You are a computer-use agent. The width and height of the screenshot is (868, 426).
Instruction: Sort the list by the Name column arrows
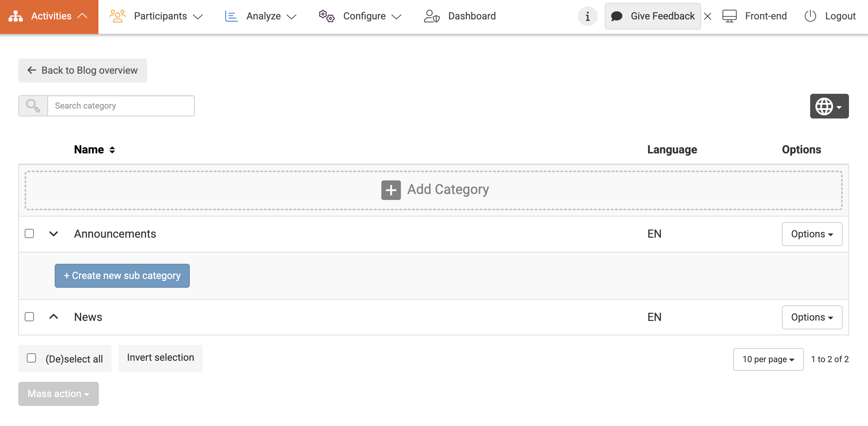[x=112, y=150]
